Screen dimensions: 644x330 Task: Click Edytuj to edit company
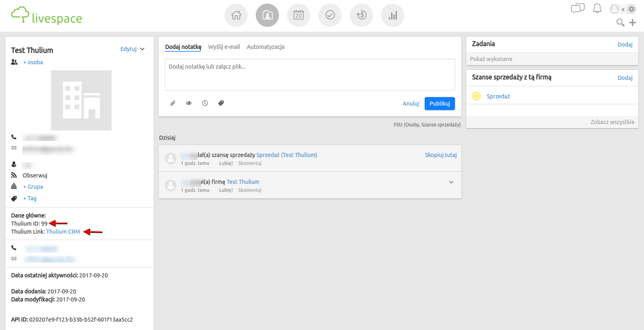click(128, 49)
